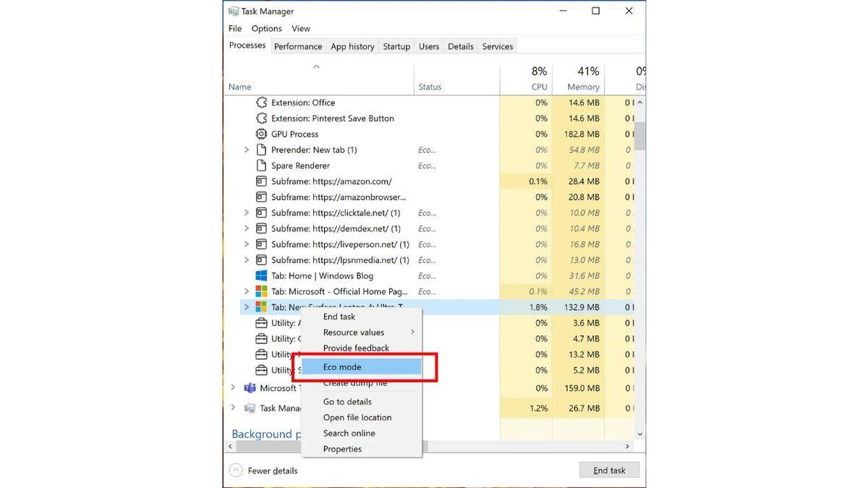This screenshot has height=488, width=868.
Task: Select the Spare Renderer page icon
Action: pos(261,165)
